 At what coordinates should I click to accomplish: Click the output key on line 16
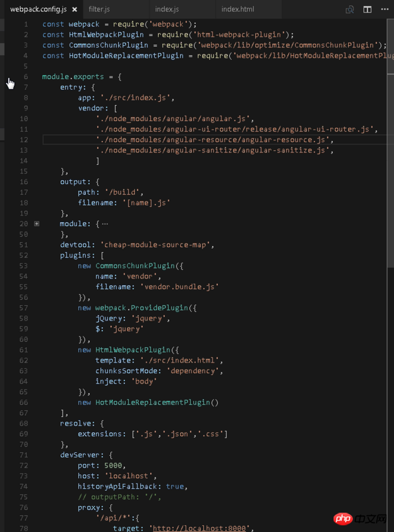click(74, 182)
